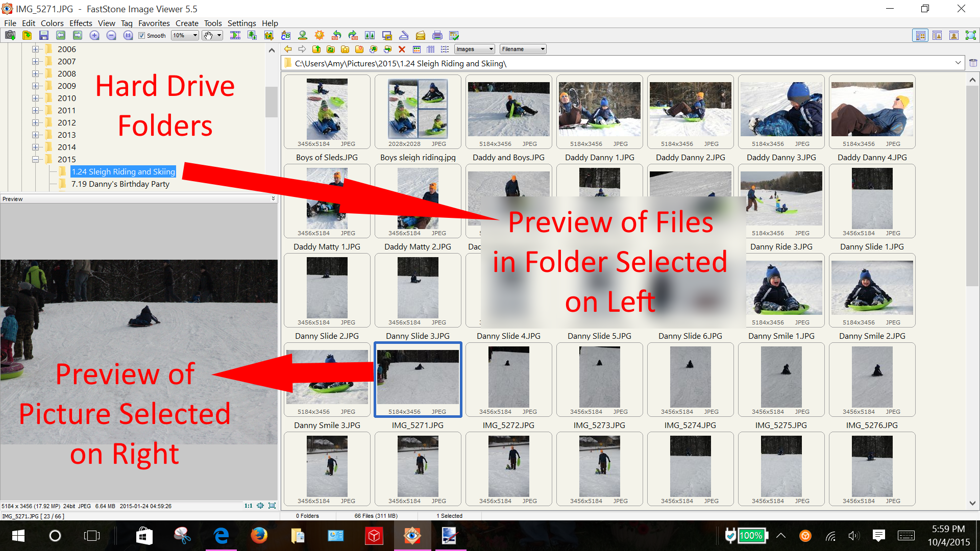
Task: Adjust lighting using the sun icon
Action: [x=320, y=35]
